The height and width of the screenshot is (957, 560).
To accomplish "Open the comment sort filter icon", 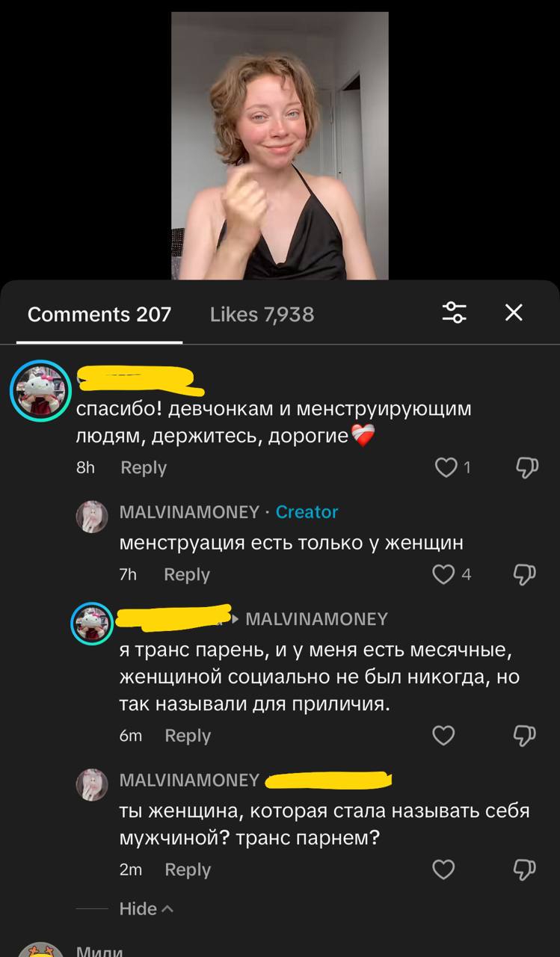I will point(455,313).
